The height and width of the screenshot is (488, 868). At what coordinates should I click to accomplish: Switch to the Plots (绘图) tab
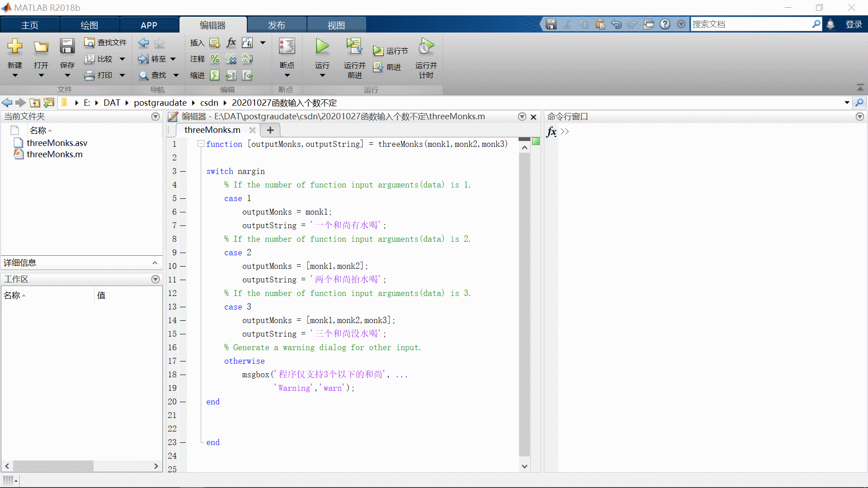coord(89,25)
